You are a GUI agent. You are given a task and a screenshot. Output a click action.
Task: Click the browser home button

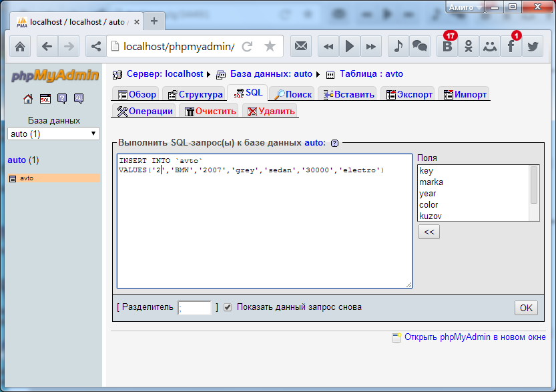pos(20,46)
